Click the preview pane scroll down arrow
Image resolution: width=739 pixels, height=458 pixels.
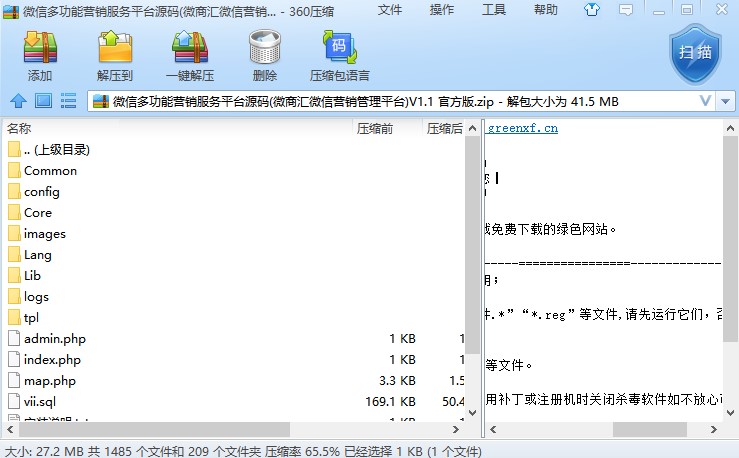[x=730, y=413]
